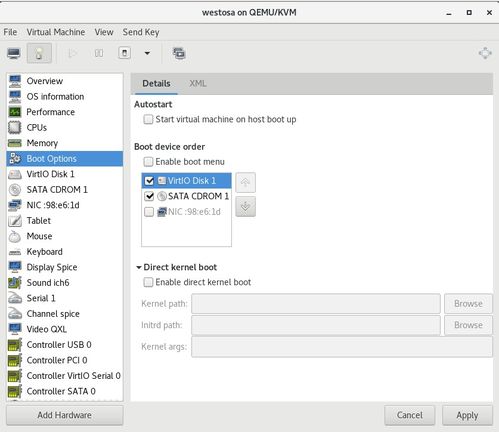Screen dimensions: 499x432
Task: Click the Add Hardware button
Action: coord(65,415)
